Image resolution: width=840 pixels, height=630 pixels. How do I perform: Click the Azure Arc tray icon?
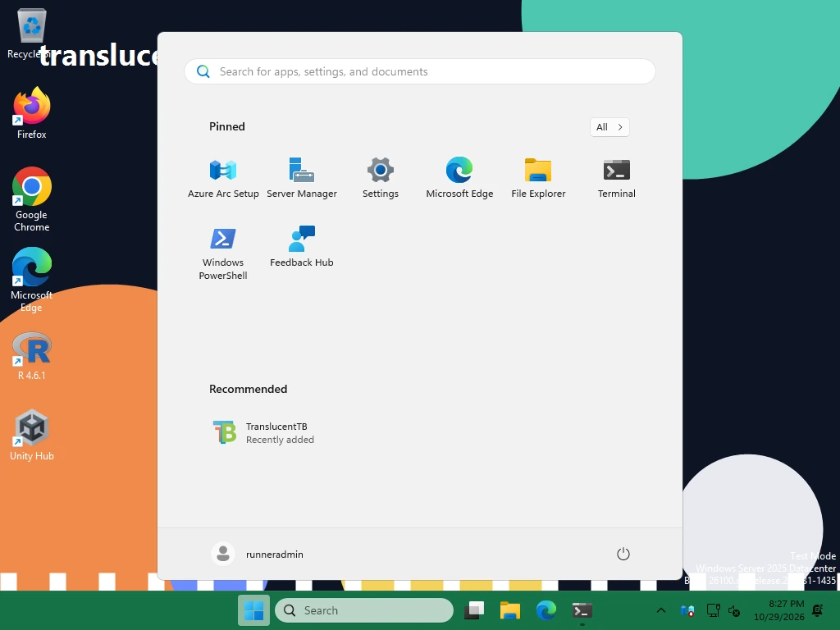687,610
